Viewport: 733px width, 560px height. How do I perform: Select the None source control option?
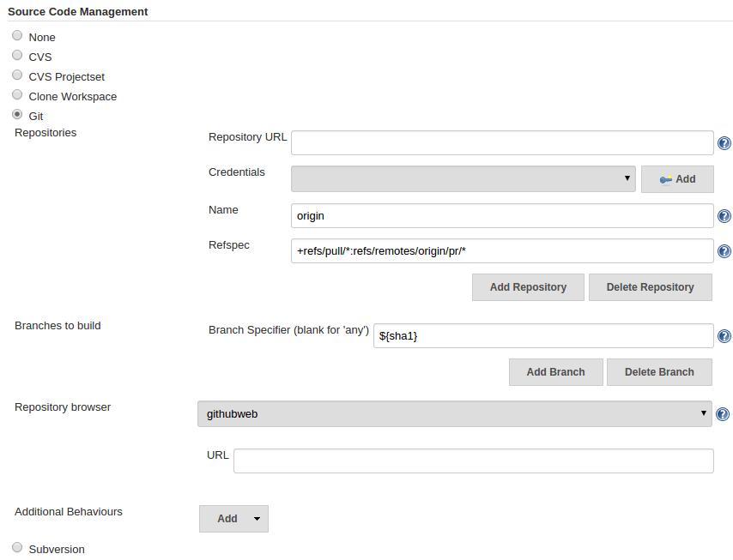[x=17, y=35]
